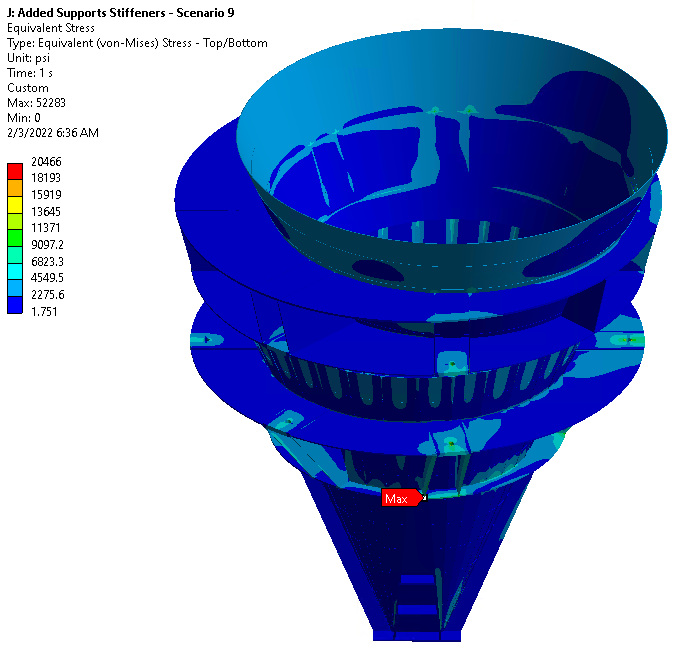Select the red legend color band
The width and height of the screenshot is (681, 653).
[x=15, y=171]
